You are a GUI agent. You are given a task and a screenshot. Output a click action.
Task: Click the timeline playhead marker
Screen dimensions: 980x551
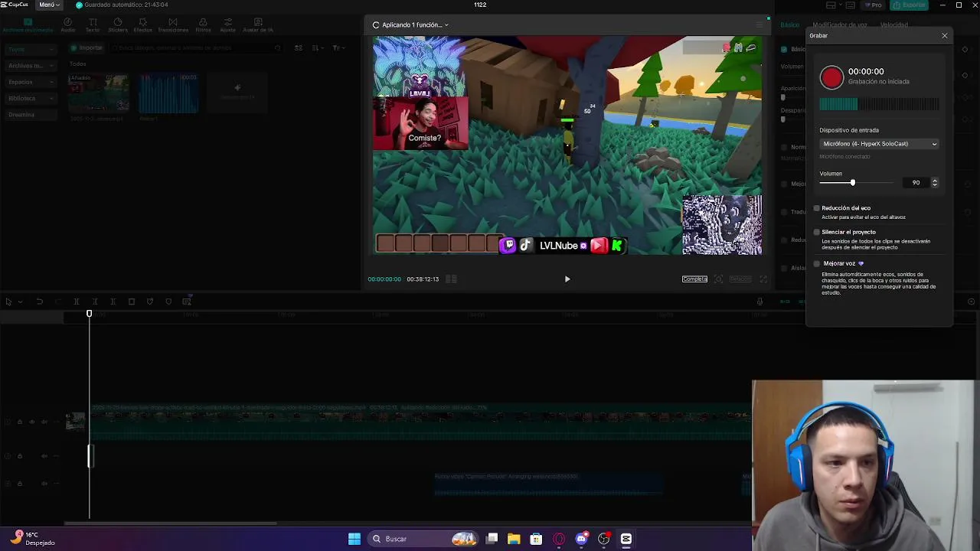pyautogui.click(x=89, y=314)
